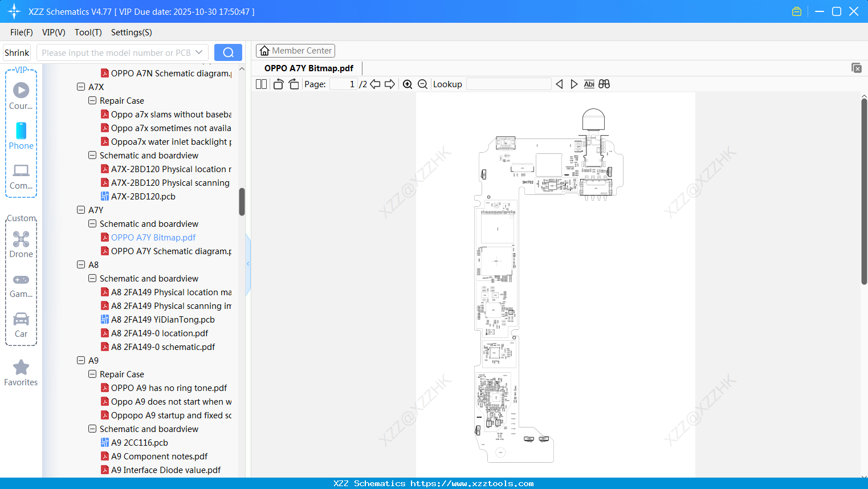Screen dimensions: 868x489
Task: Click the binoculars find icon
Action: pos(604,84)
